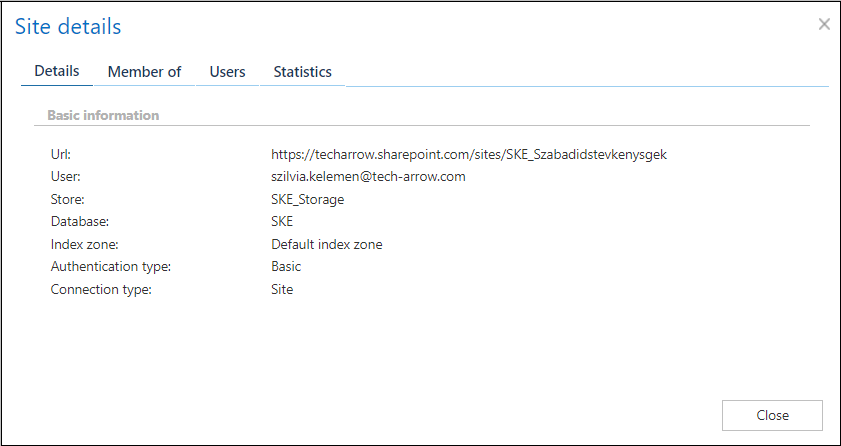841x446 pixels.
Task: Click the Basic information section header
Action: point(103,116)
